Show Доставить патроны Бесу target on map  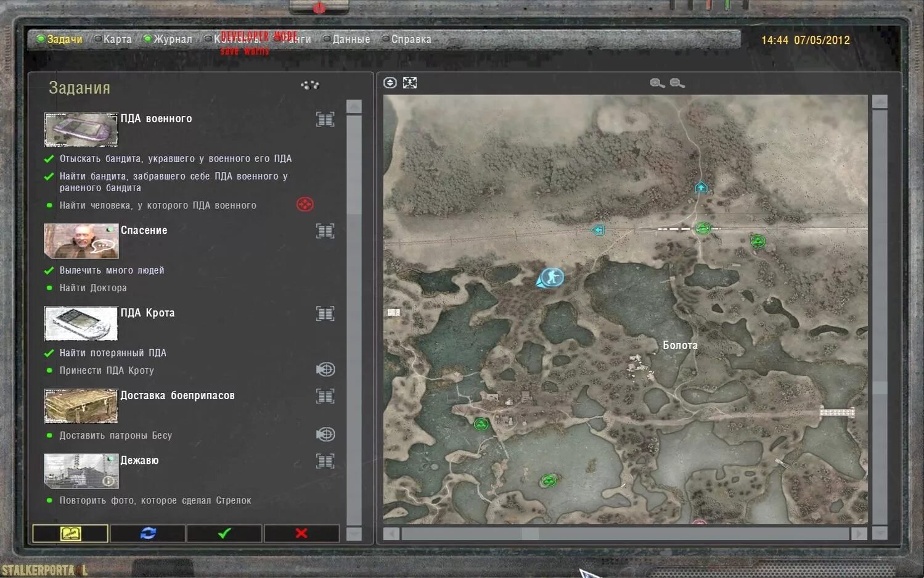[x=325, y=434]
